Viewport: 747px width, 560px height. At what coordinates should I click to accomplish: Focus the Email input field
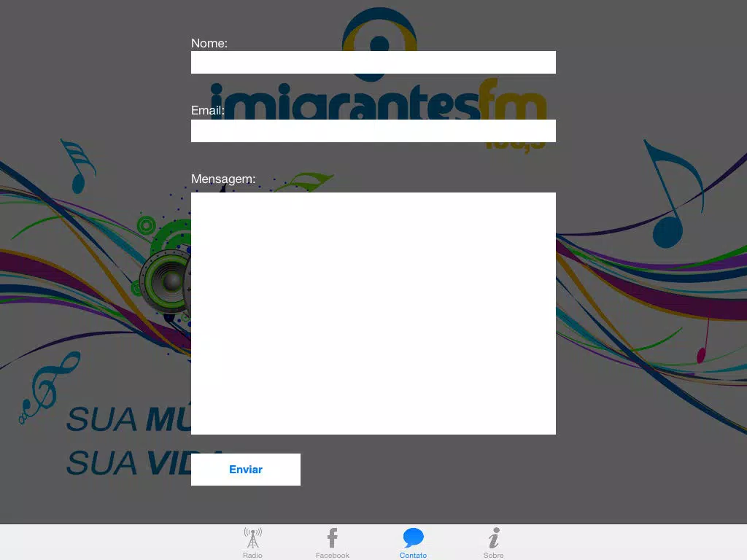click(x=373, y=131)
